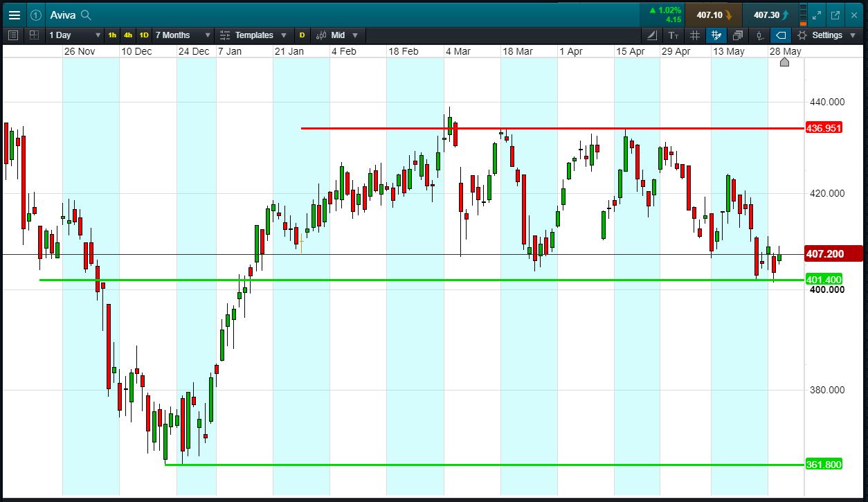
Task: Switch to the 1h timeframe
Action: [x=112, y=35]
